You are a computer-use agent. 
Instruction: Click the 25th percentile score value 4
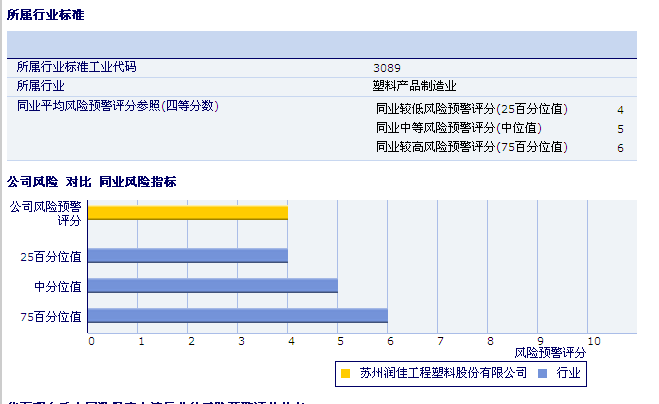tap(620, 110)
